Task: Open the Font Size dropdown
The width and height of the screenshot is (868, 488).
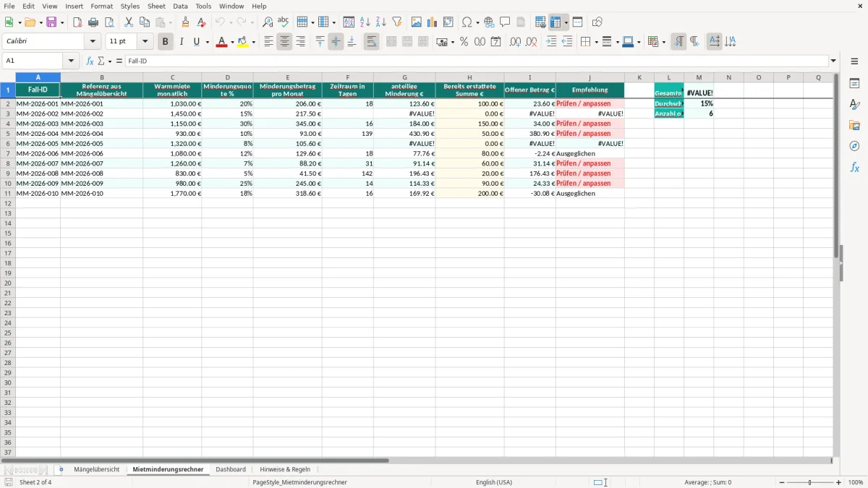Action: point(145,42)
